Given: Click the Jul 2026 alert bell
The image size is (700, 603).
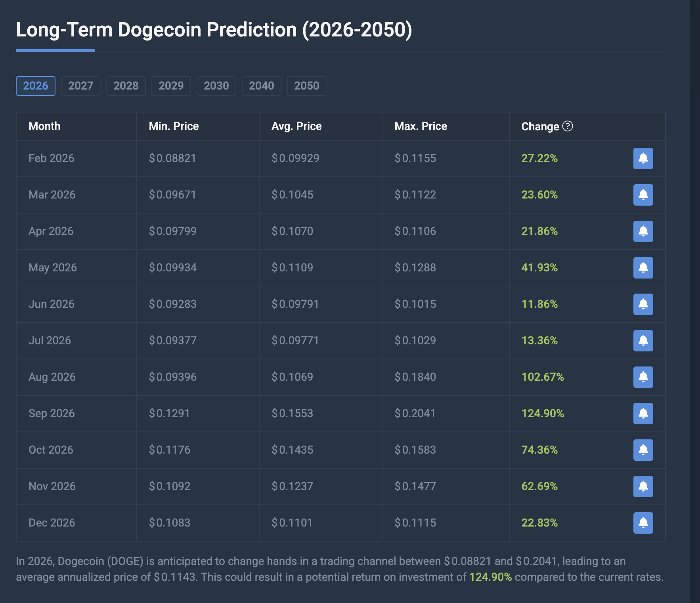Looking at the screenshot, I should click(x=643, y=341).
